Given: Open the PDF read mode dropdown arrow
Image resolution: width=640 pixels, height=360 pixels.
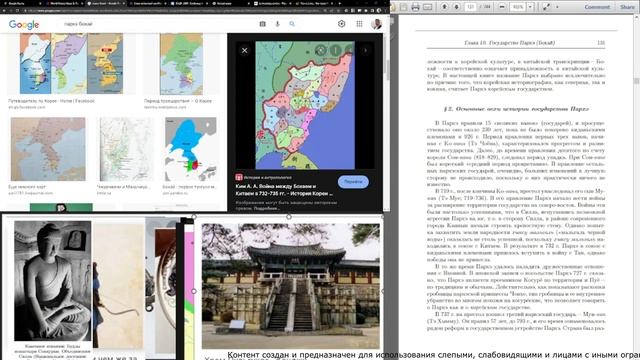Looking at the screenshot, I should coord(557,7).
